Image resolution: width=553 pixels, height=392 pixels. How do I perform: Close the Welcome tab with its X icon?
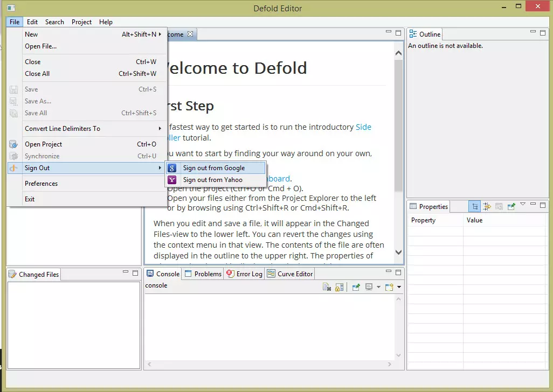click(190, 34)
